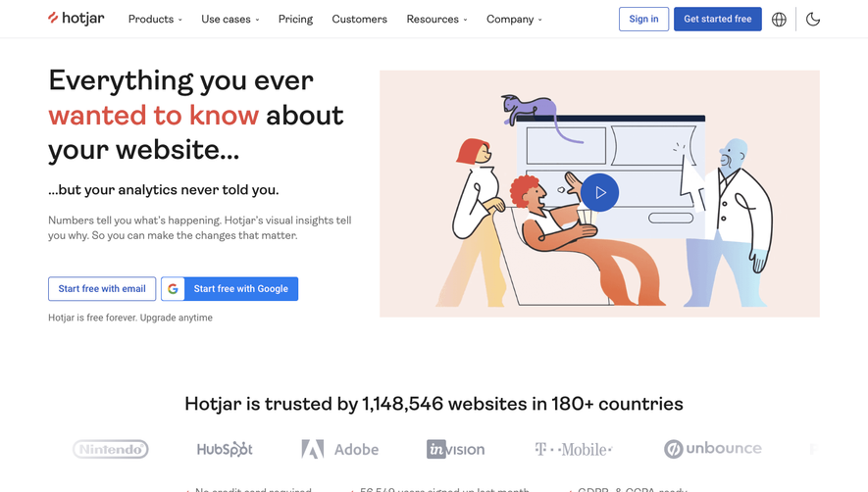Click the Hotjar logo
868x492 pixels.
click(76, 19)
